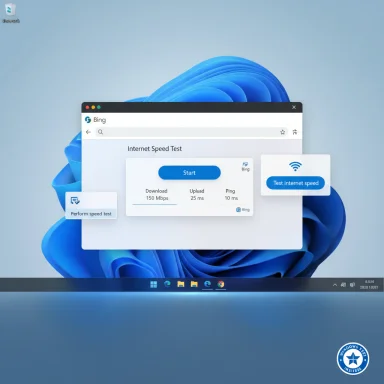Viewport: 384px width, 384px height.
Task: Click the green traffic-light dot
Action: coord(99,107)
